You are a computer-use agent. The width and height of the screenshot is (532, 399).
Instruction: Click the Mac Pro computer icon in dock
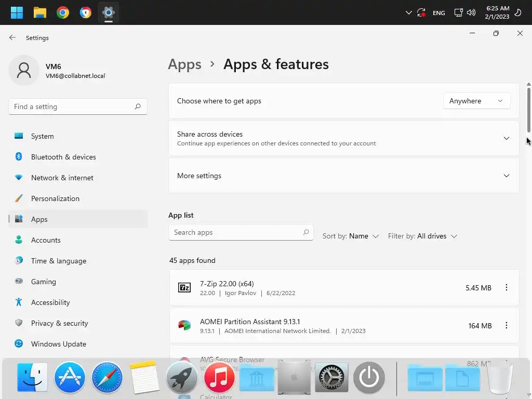(x=294, y=377)
